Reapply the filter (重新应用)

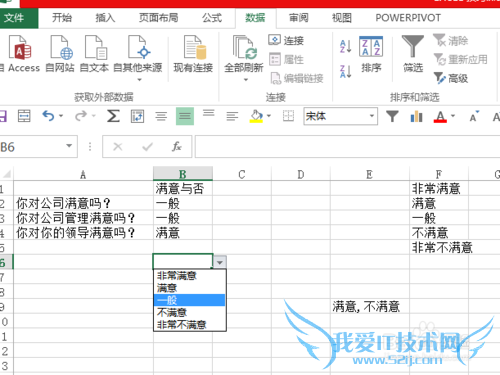[461, 60]
